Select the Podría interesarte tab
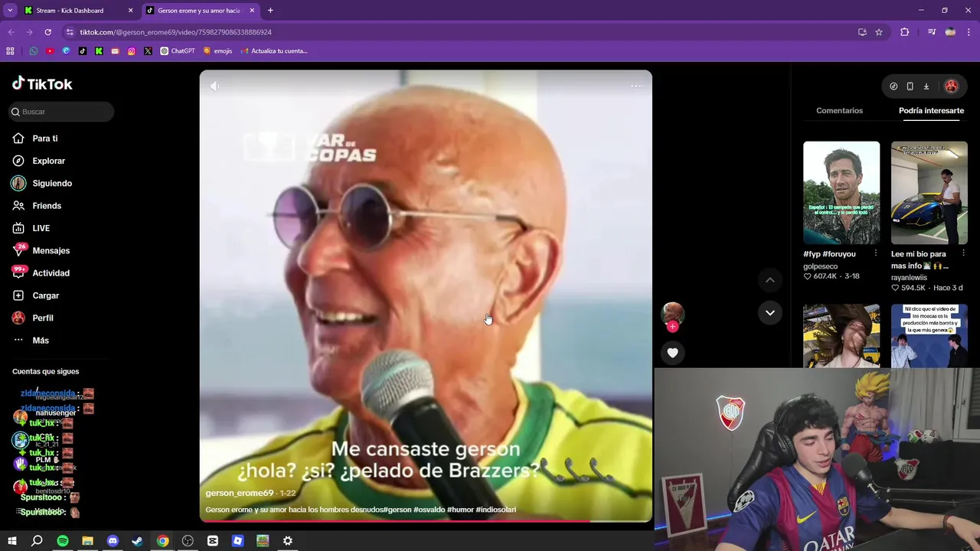This screenshot has height=551, width=980. pyautogui.click(x=931, y=111)
